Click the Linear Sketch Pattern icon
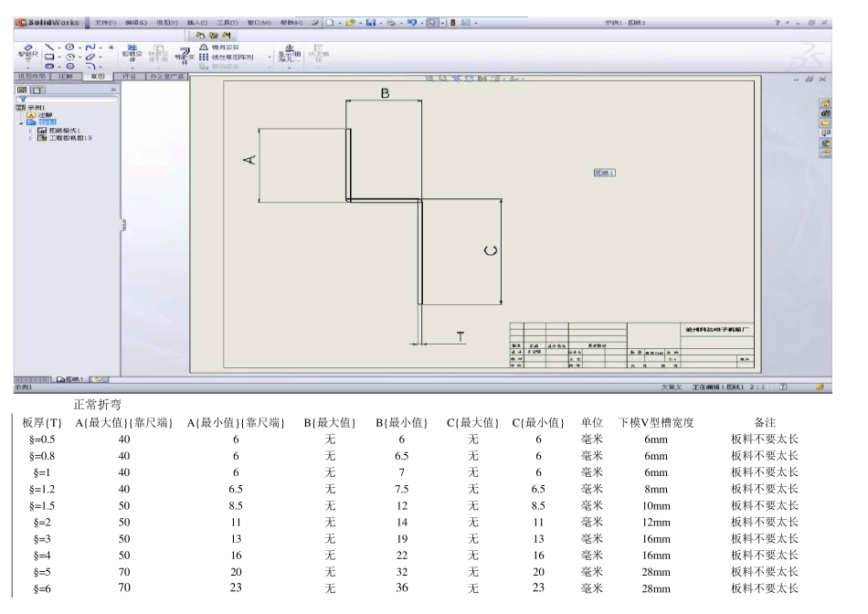The width and height of the screenshot is (868, 614). pos(204,55)
